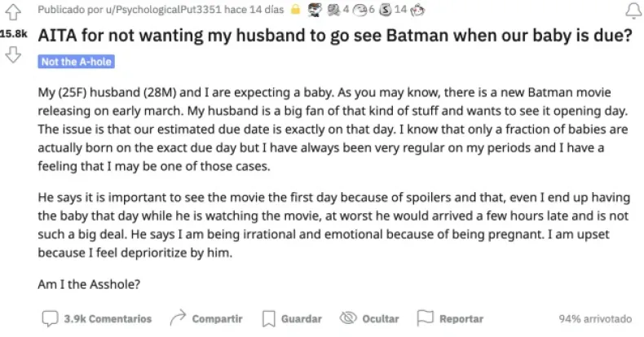The width and height of the screenshot is (644, 337).
Task: Click the award showing count 6
Action: pos(359,11)
